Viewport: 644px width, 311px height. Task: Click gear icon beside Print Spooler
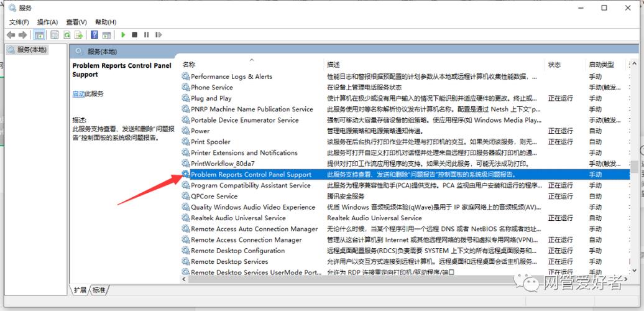(x=186, y=142)
